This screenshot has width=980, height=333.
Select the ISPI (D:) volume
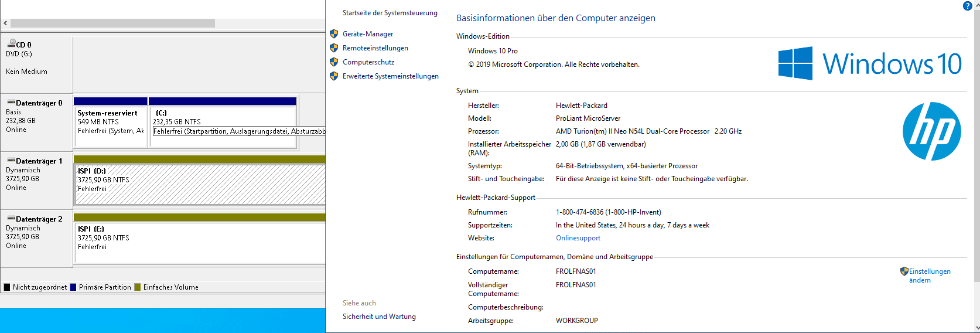pyautogui.click(x=200, y=181)
